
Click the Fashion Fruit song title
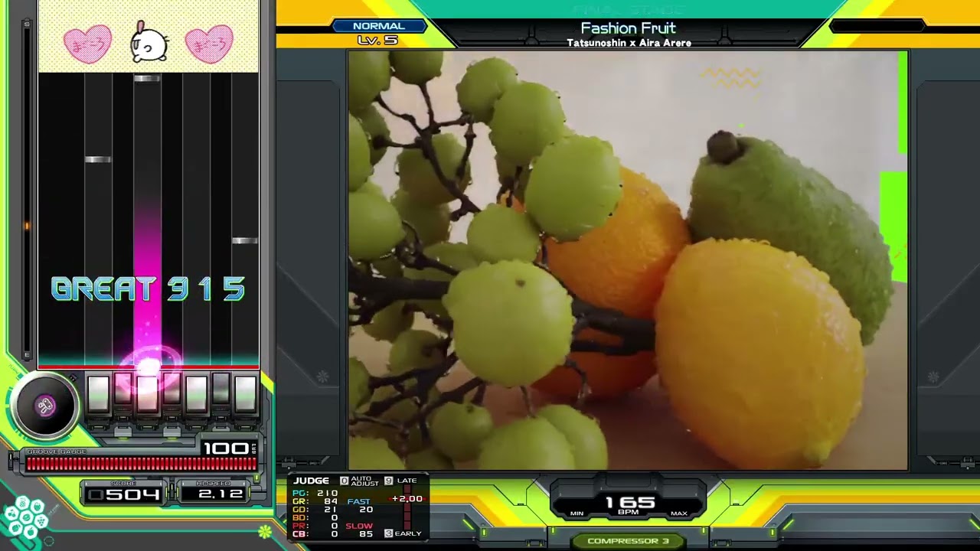point(628,28)
